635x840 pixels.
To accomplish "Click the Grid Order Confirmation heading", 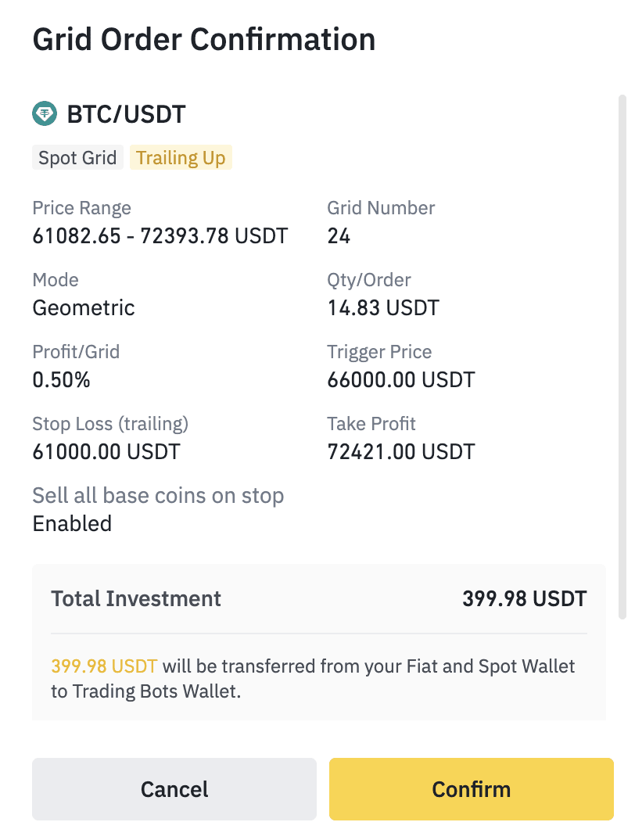I will click(203, 39).
